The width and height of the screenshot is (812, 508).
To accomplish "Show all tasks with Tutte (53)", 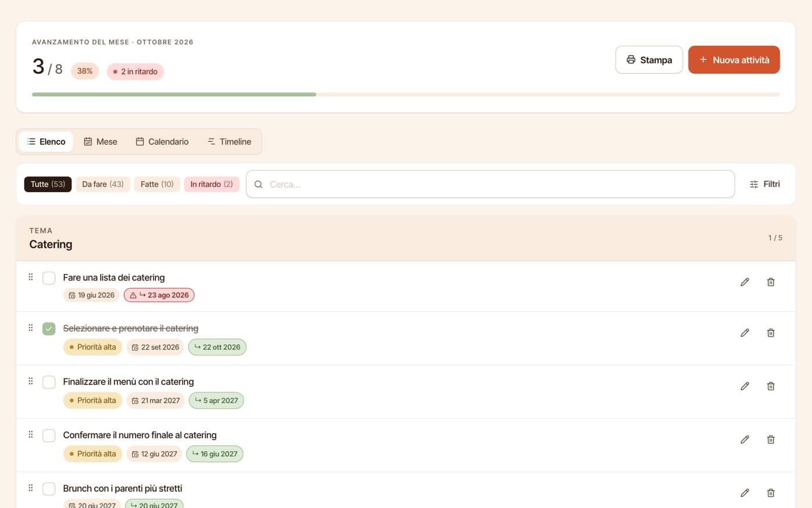I will click(x=48, y=184).
